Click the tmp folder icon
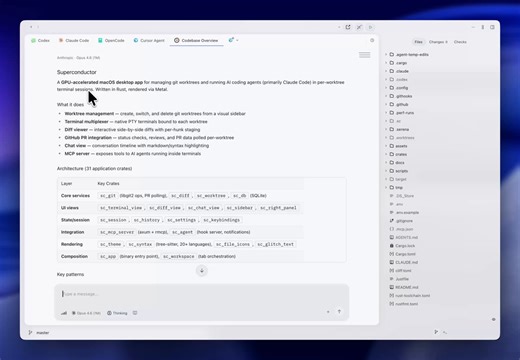 tap(392, 188)
